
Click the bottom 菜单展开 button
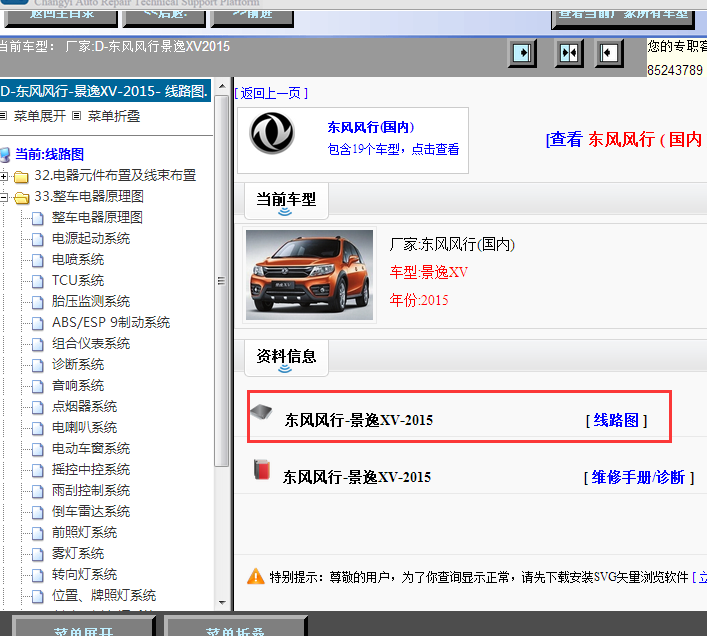(83, 627)
